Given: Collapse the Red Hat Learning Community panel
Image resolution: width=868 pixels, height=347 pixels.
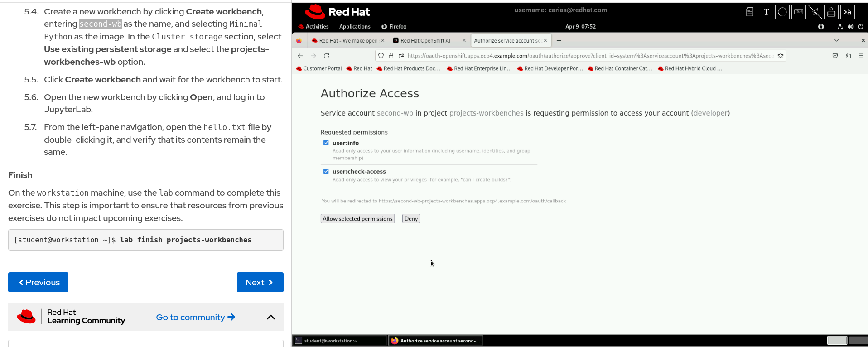Looking at the screenshot, I should [271, 317].
